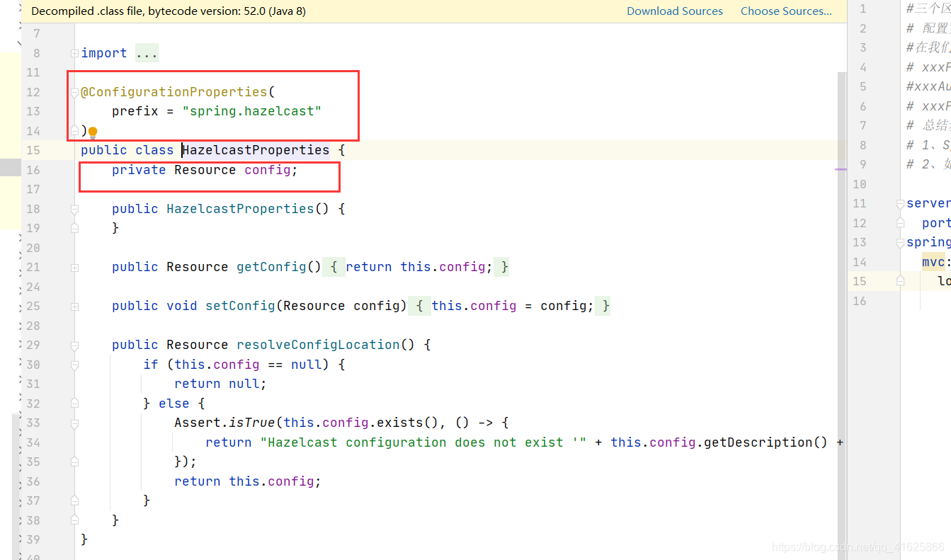
Task: Collapse the if block inside resolveConfigLocation
Action: click(x=74, y=364)
